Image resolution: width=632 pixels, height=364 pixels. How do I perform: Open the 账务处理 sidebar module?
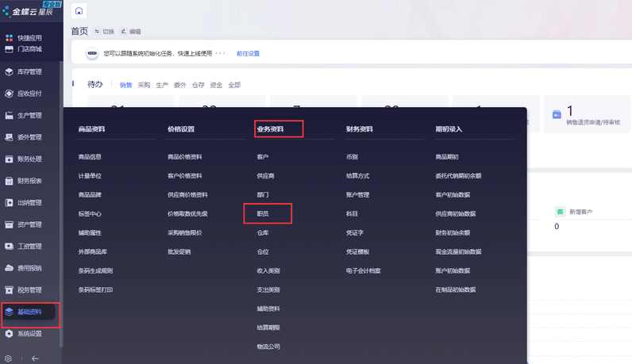[x=29, y=159]
